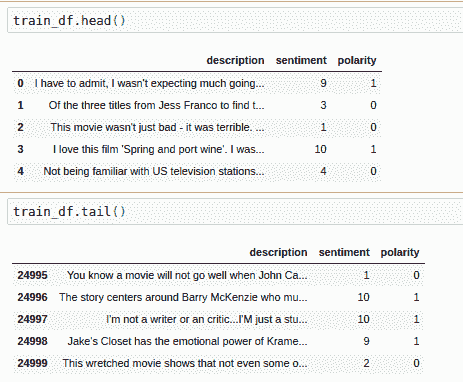Click sentiment value 9 in row 24998
The height and width of the screenshot is (382, 463).
366,341
